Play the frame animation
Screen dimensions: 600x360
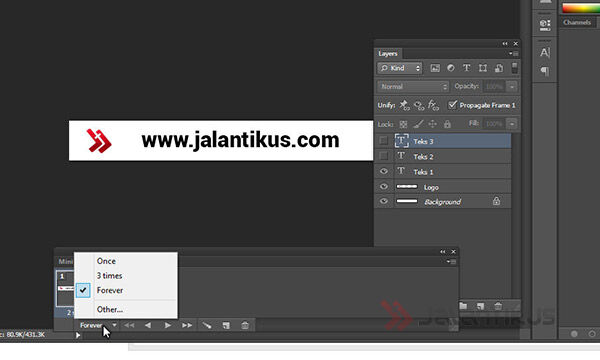pyautogui.click(x=168, y=326)
